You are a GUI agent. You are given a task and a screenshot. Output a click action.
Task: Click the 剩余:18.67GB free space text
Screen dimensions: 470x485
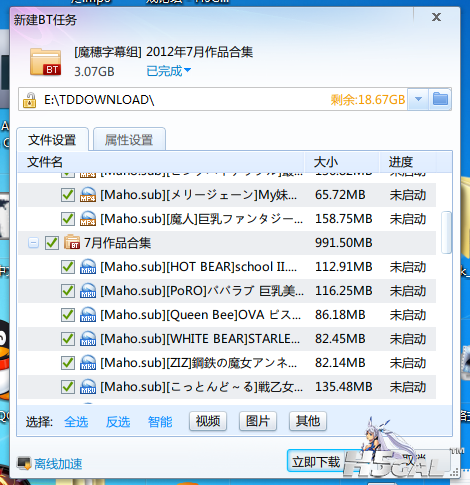368,100
